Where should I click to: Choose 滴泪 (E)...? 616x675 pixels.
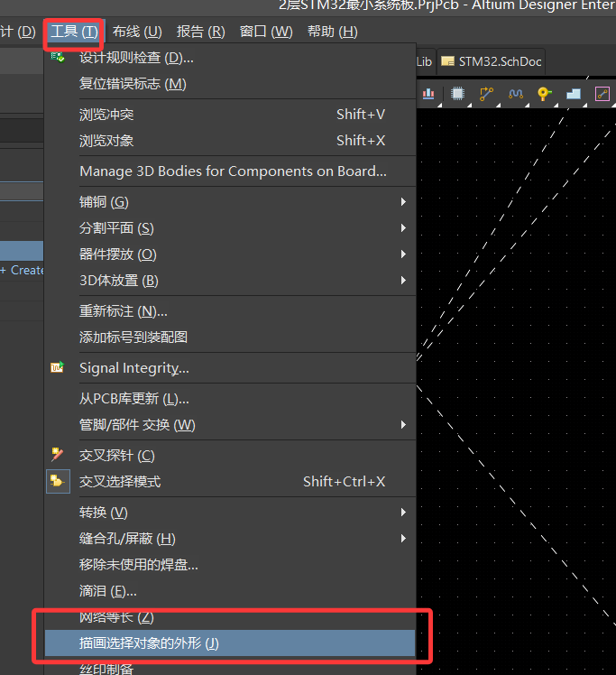(230, 591)
